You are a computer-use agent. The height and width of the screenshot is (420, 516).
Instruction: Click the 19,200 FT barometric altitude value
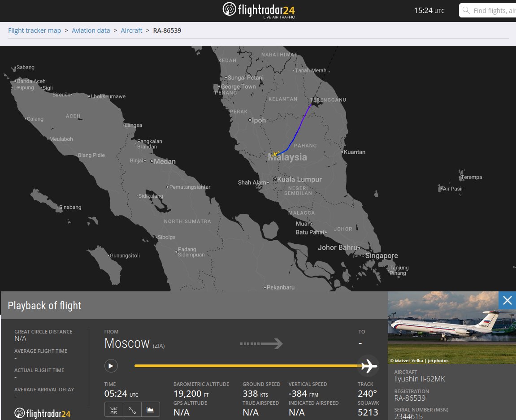(191, 394)
